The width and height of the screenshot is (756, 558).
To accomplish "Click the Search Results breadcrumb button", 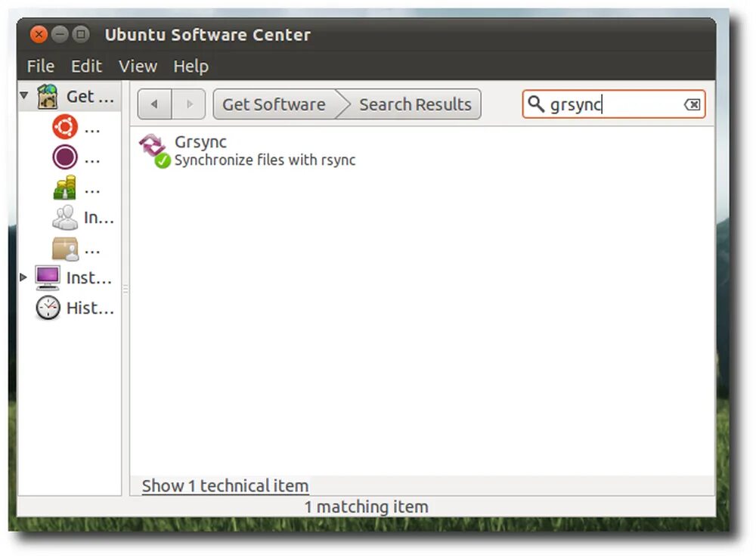I will pyautogui.click(x=414, y=104).
